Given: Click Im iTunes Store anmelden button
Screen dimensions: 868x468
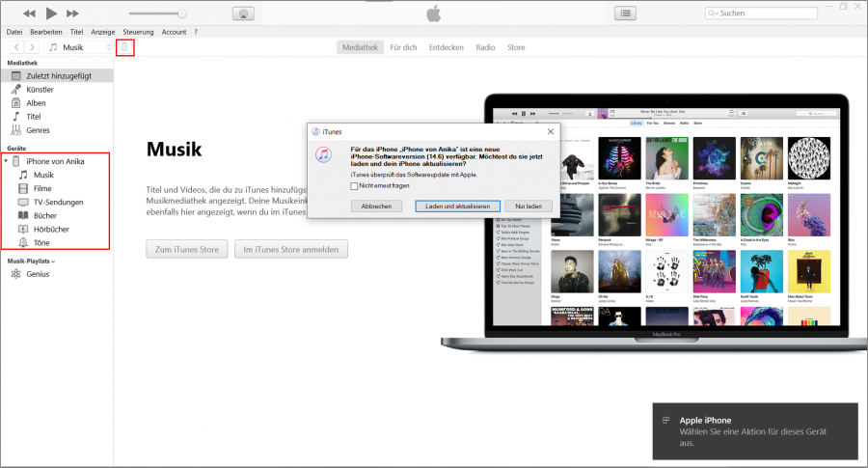Looking at the screenshot, I should 291,249.
